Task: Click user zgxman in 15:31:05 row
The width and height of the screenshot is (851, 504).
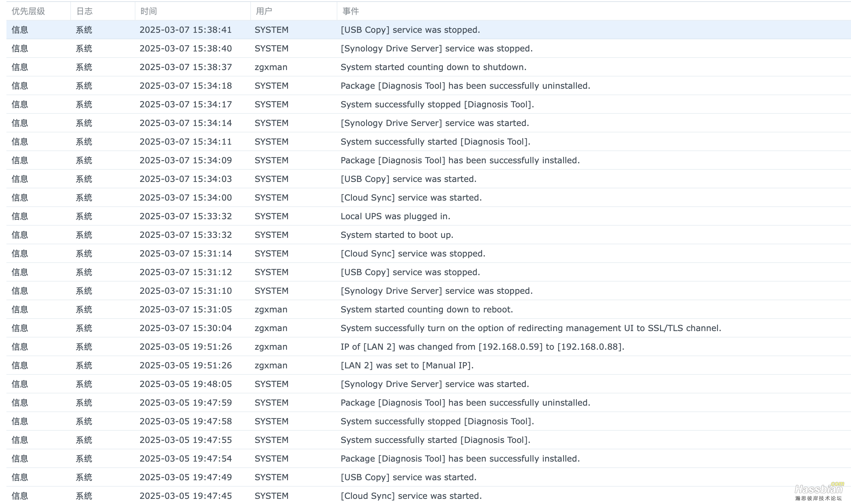Action: (271, 310)
